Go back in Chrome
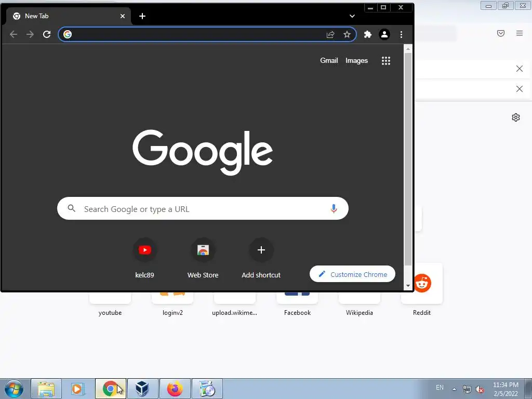Viewport: 532px width, 399px height. [14, 34]
